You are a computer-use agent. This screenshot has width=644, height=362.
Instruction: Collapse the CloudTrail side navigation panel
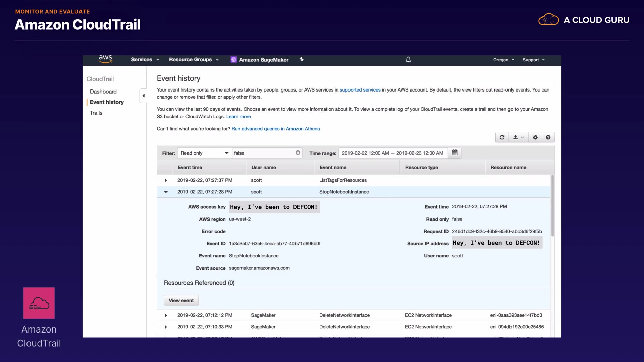(143, 96)
